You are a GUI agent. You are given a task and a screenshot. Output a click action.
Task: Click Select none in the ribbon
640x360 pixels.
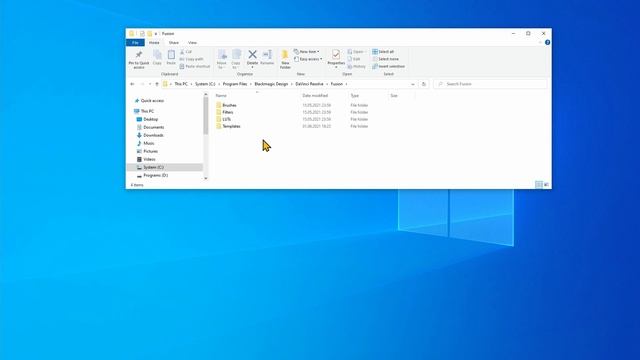tap(385, 59)
